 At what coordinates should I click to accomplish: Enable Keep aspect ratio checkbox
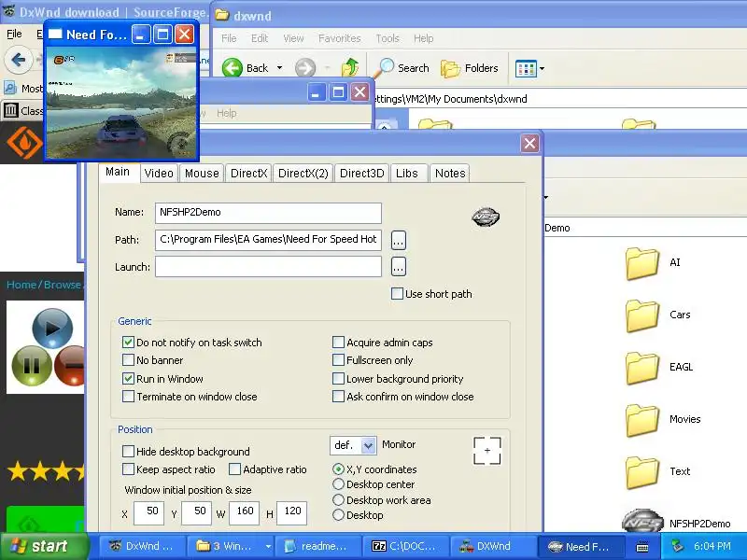click(128, 469)
